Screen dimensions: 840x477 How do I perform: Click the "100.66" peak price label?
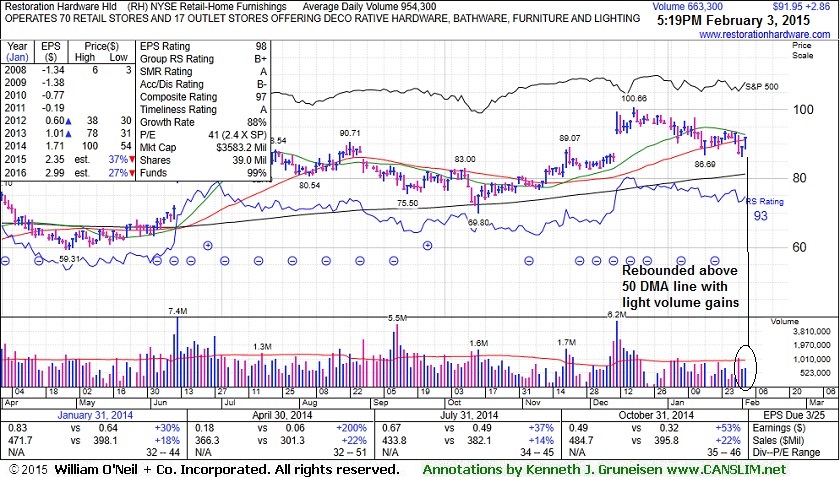click(x=634, y=99)
